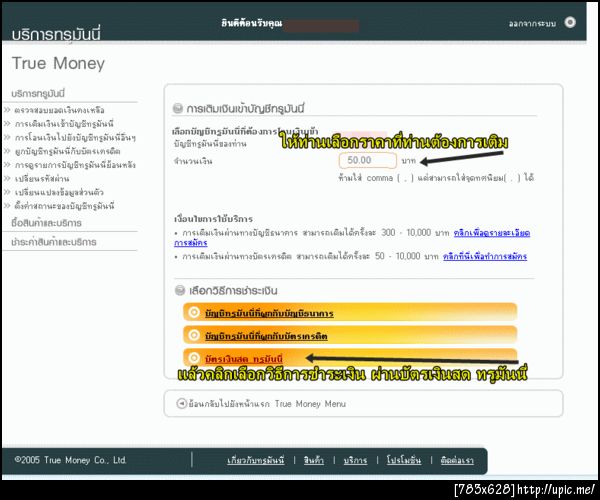This screenshot has height=500, width=600.
Task: Open ติดต่อเรา footer link
Action: [x=457, y=460]
